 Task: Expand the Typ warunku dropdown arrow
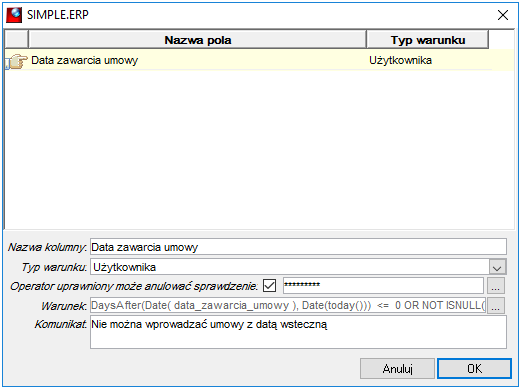(x=497, y=267)
